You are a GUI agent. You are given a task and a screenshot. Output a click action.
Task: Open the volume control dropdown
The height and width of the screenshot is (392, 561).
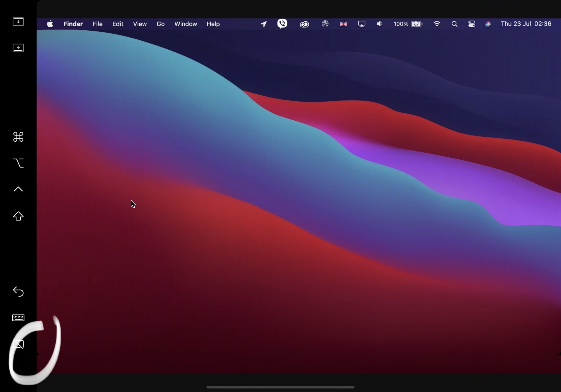tap(380, 24)
